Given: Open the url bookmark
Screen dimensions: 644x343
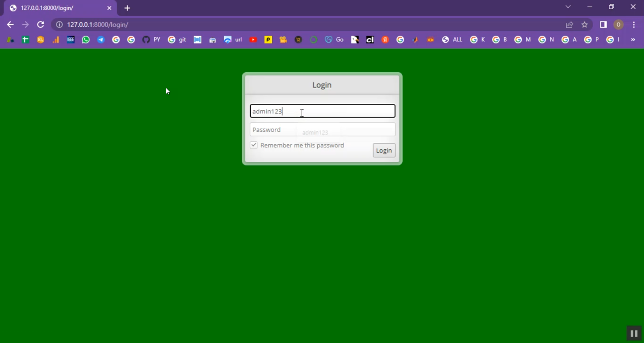Looking at the screenshot, I should [x=233, y=39].
